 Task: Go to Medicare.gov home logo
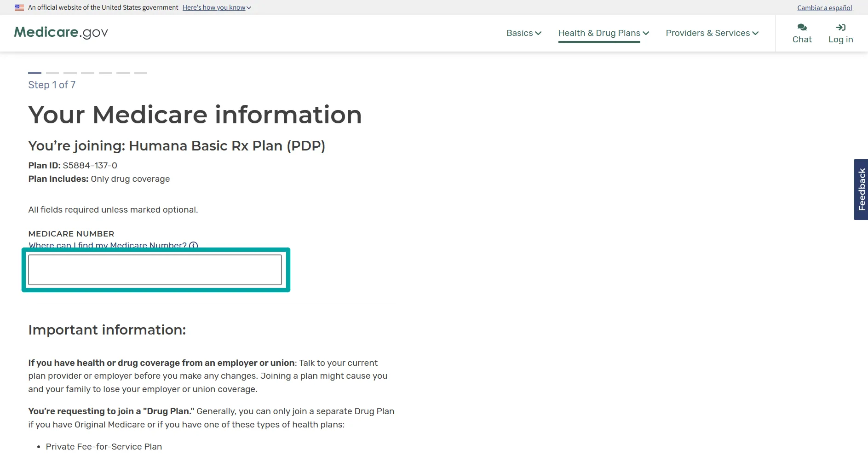pos(61,32)
